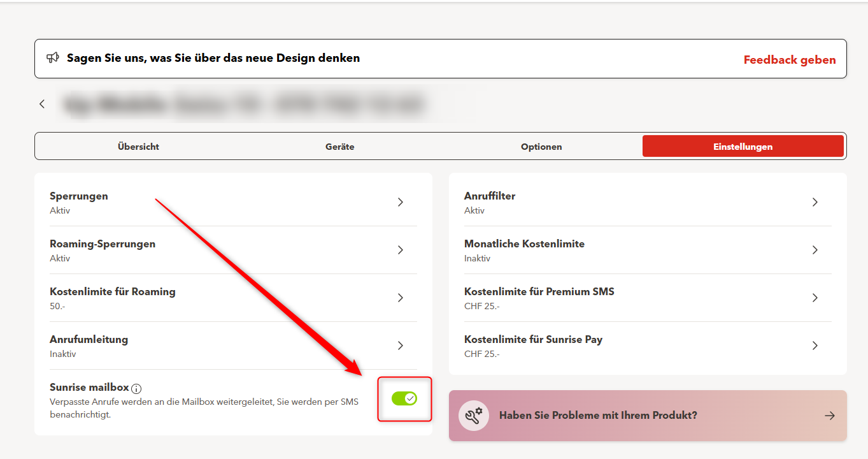Viewport: 868px width, 459px height.
Task: Click the wrench and gear support icon
Action: 474,416
